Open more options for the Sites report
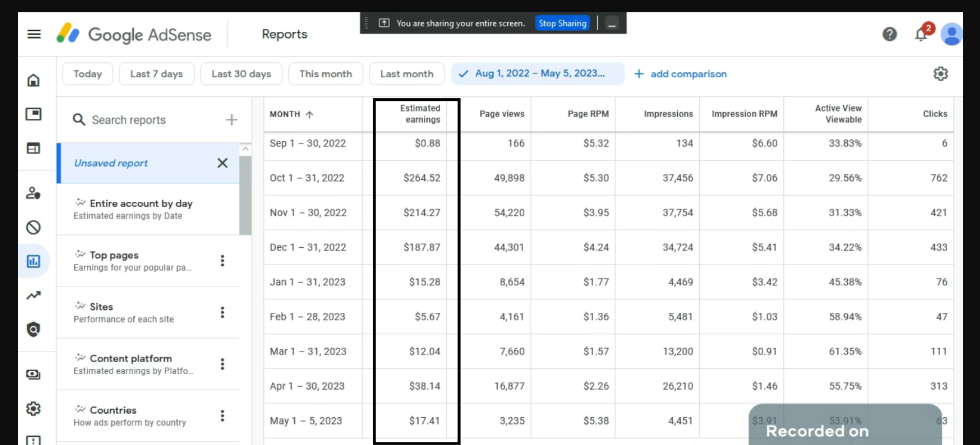The height and width of the screenshot is (445, 980). (x=222, y=312)
